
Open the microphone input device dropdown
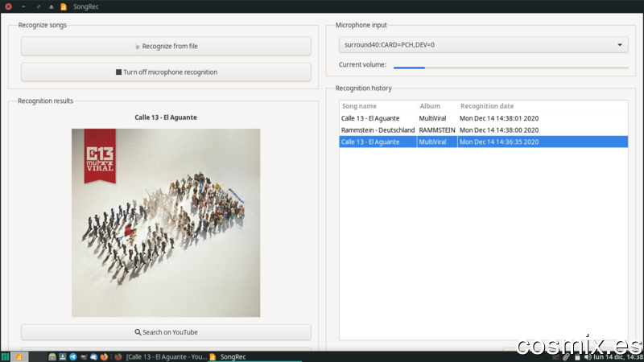pos(484,45)
